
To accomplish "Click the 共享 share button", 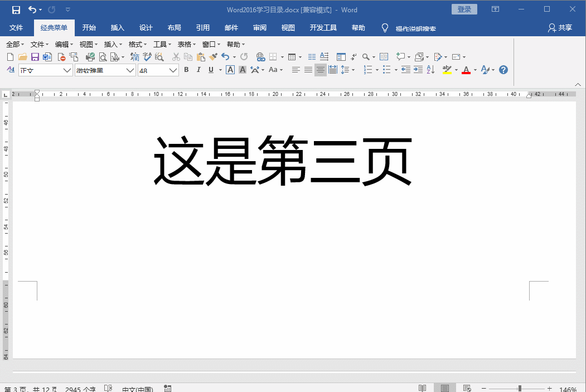I will coord(560,28).
